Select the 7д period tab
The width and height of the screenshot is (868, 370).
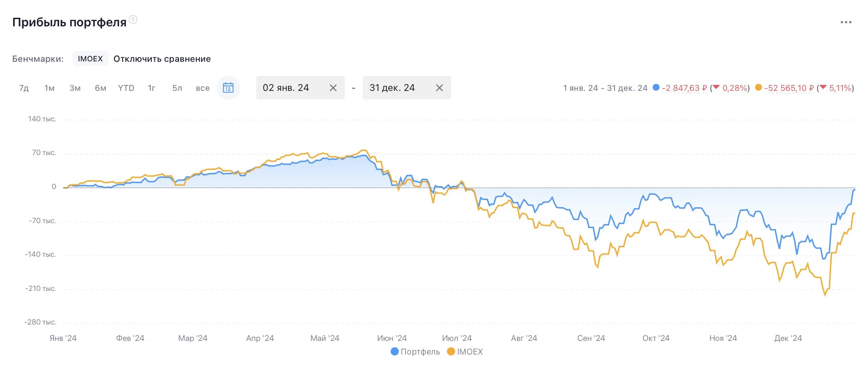pyautogui.click(x=24, y=88)
